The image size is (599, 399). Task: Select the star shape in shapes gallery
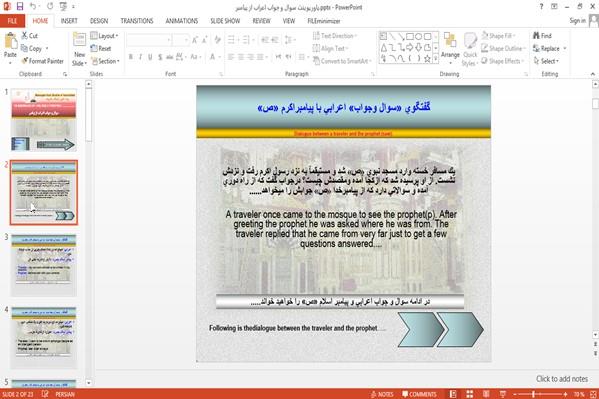coord(427,58)
